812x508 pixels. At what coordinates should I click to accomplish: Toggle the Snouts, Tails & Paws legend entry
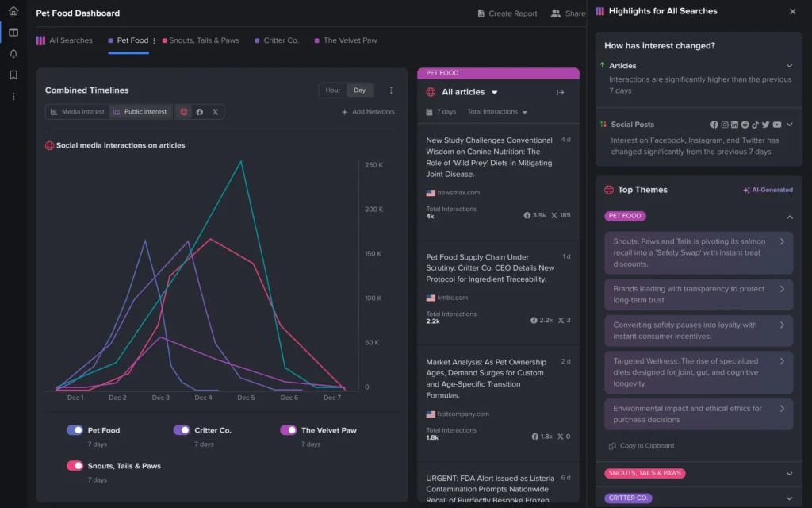75,467
